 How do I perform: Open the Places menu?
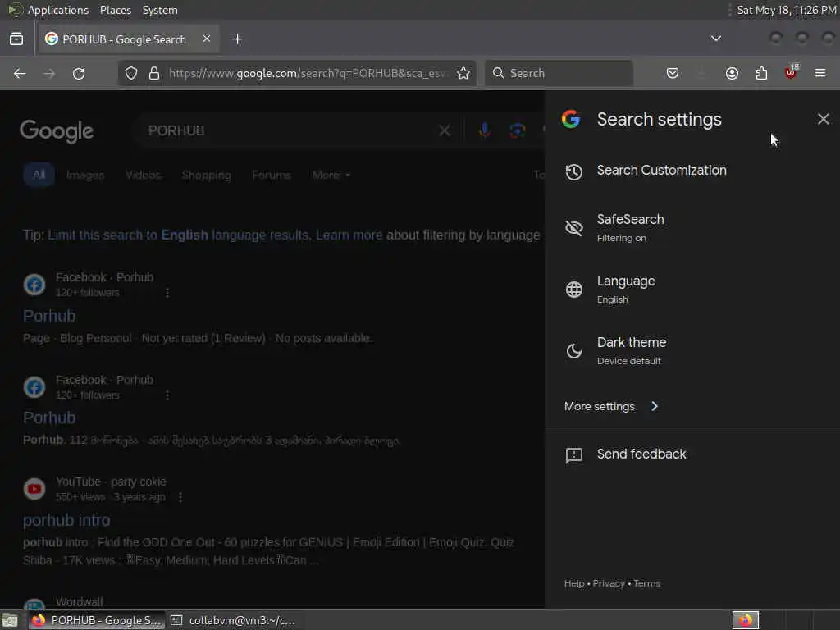pos(115,10)
